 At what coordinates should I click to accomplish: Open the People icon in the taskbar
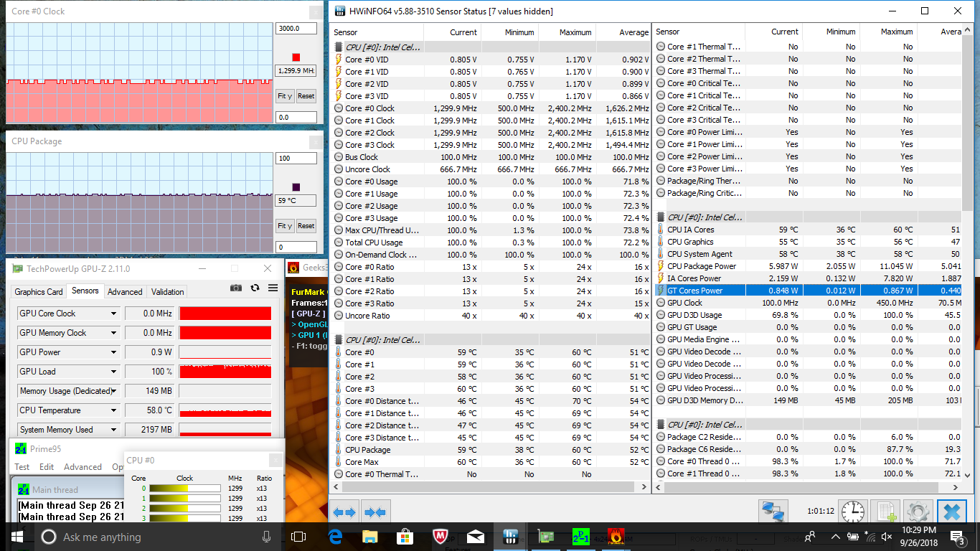click(x=810, y=537)
